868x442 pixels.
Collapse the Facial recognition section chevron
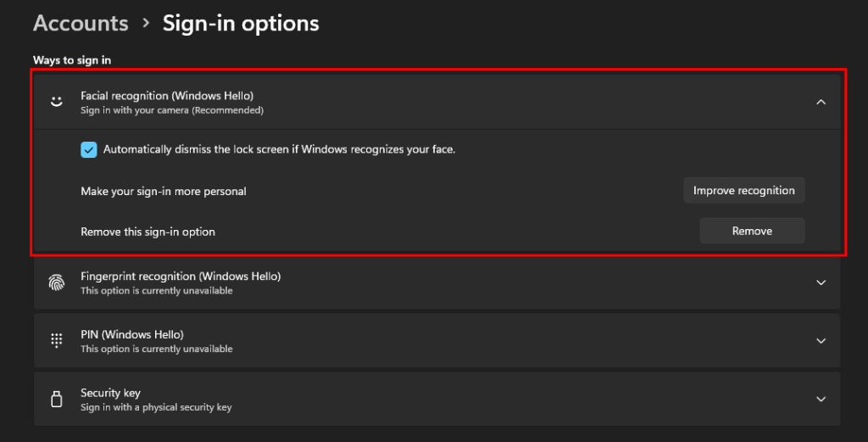[x=820, y=102]
